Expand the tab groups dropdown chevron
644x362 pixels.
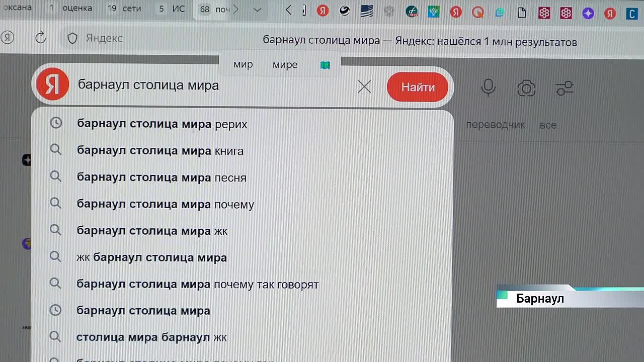[257, 10]
